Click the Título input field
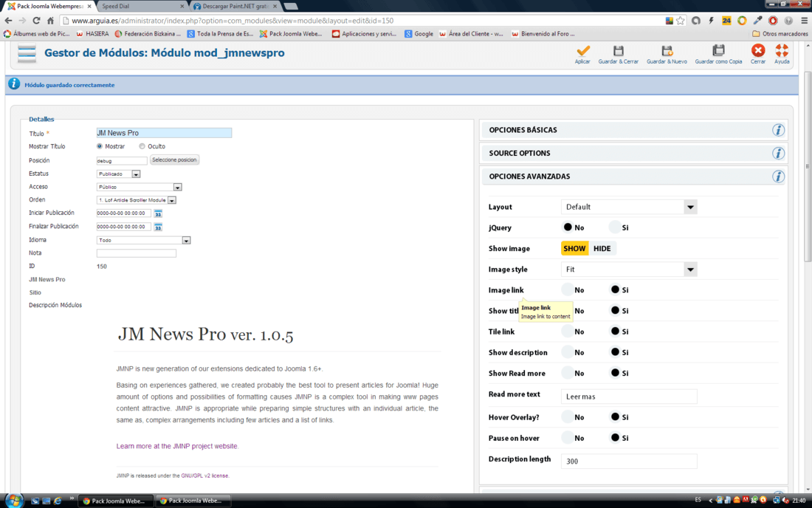Viewport: 812px width, 508px height. point(164,133)
